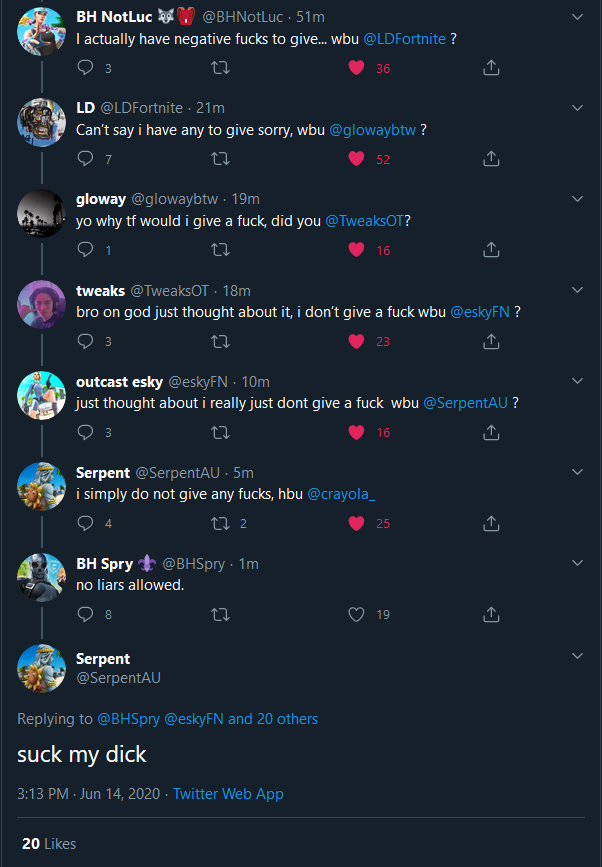Show the "20 others" being replied to
The width and height of the screenshot is (602, 867).
287,719
